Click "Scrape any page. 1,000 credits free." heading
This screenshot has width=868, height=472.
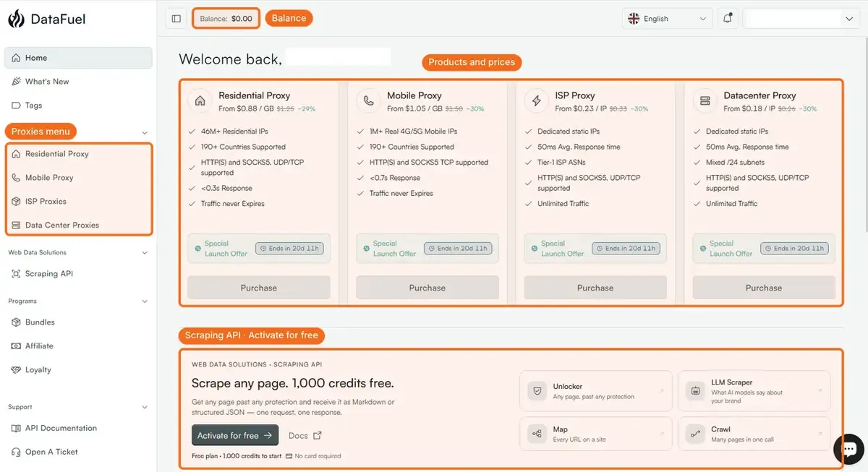(x=293, y=383)
